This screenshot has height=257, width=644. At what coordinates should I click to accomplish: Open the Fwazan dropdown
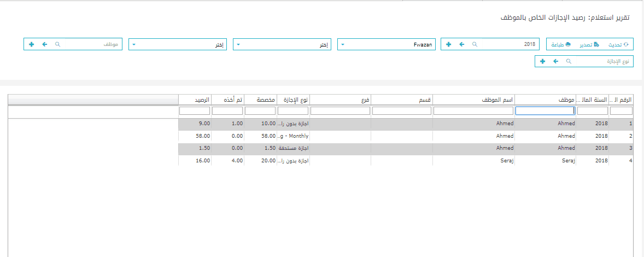(x=387, y=44)
